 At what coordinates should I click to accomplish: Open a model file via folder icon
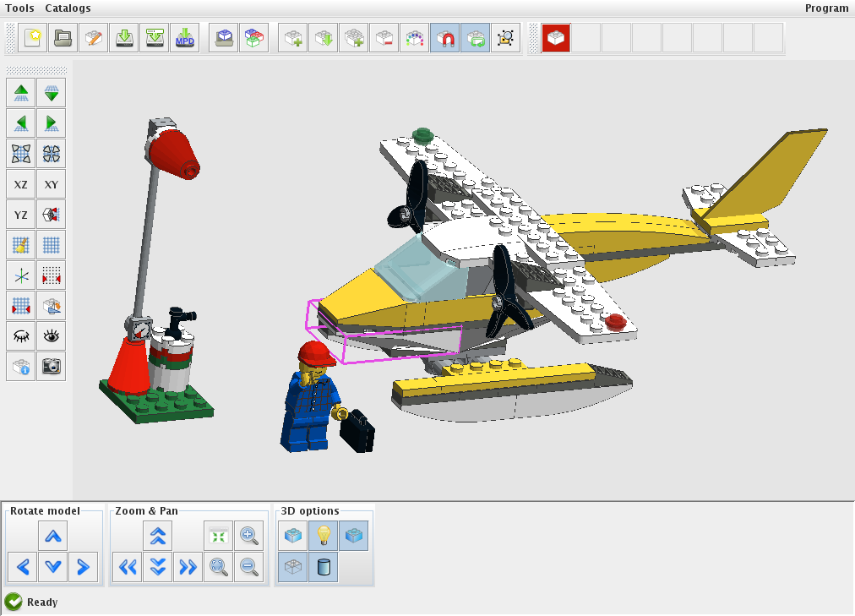click(63, 38)
